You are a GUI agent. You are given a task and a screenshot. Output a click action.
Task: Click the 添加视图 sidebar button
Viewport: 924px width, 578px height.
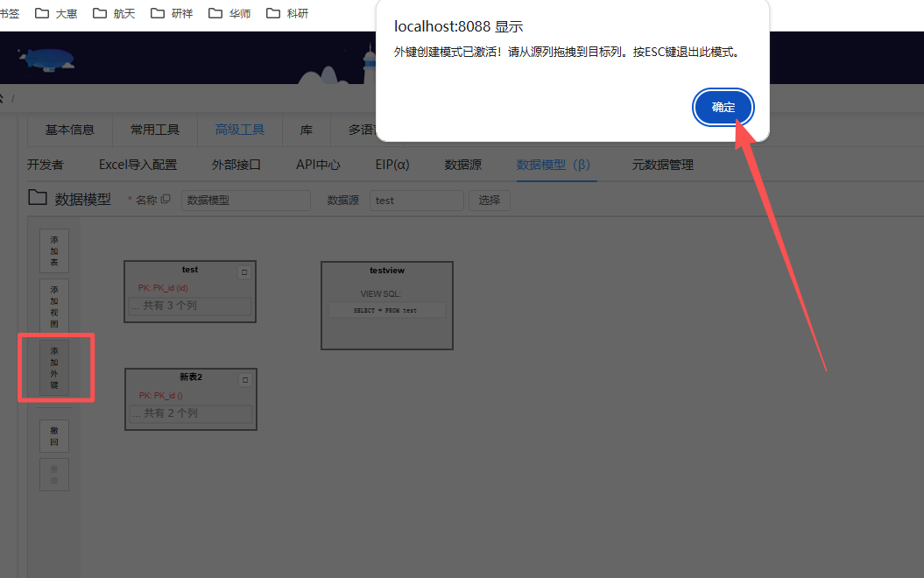pos(54,307)
